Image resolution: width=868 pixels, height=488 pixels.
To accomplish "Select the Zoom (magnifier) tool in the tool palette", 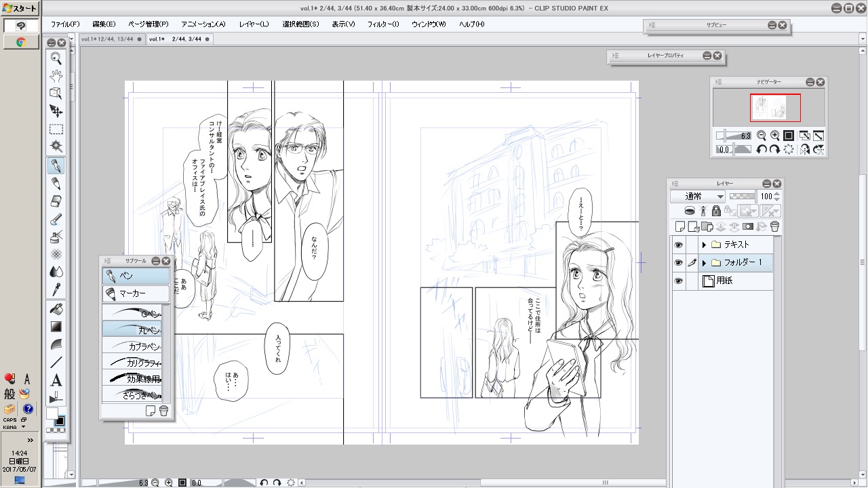I will [x=56, y=58].
